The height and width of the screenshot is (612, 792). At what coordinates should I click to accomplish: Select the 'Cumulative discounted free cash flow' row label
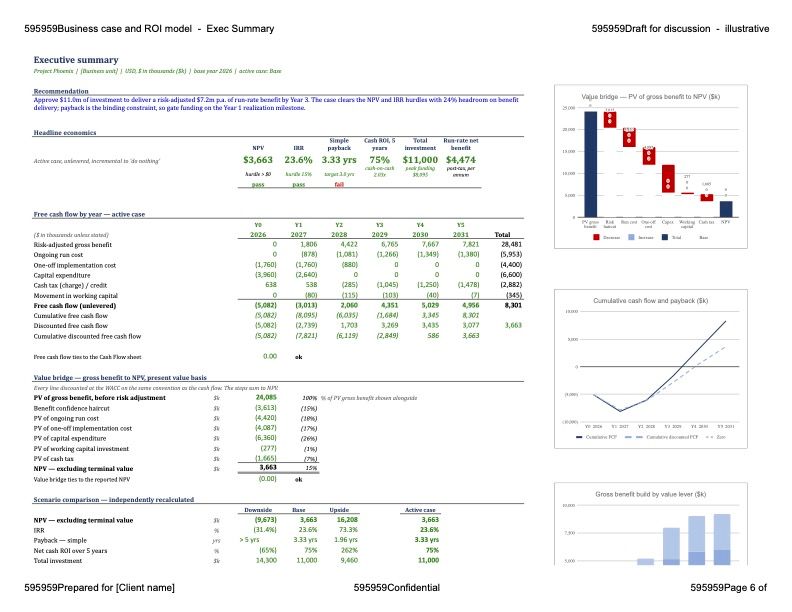(x=87, y=336)
